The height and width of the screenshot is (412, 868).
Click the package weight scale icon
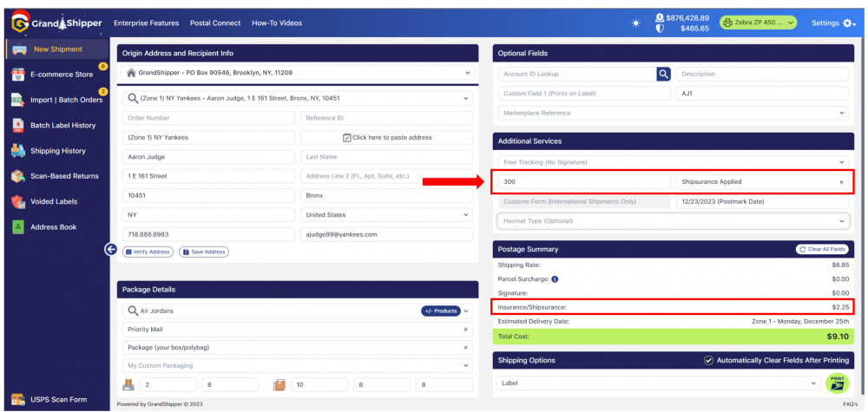[129, 385]
